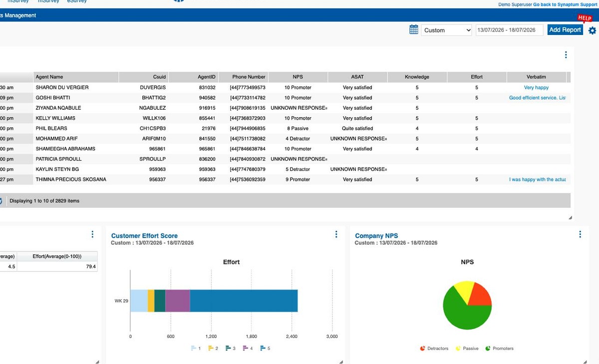Sort by NPS column header
This screenshot has height=364, width=599.
[298, 77]
